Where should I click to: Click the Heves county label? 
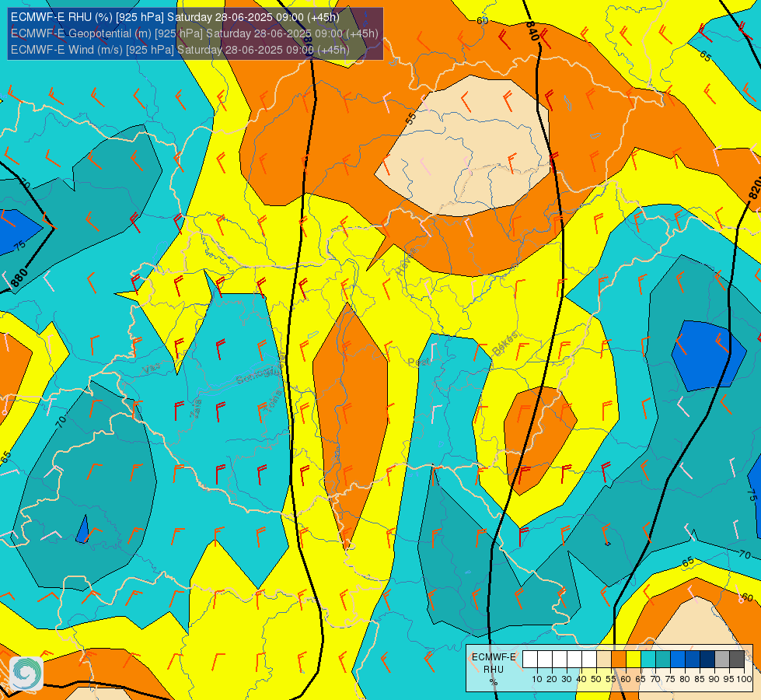pos(407,262)
